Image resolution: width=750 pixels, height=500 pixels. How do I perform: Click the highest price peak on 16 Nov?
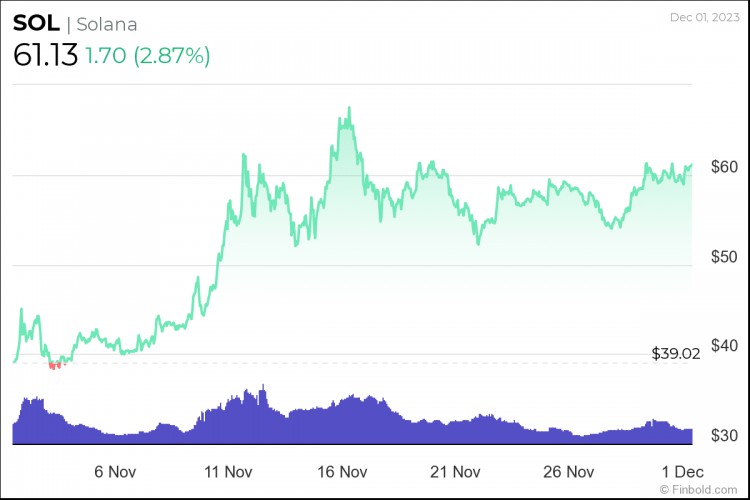coord(349,109)
